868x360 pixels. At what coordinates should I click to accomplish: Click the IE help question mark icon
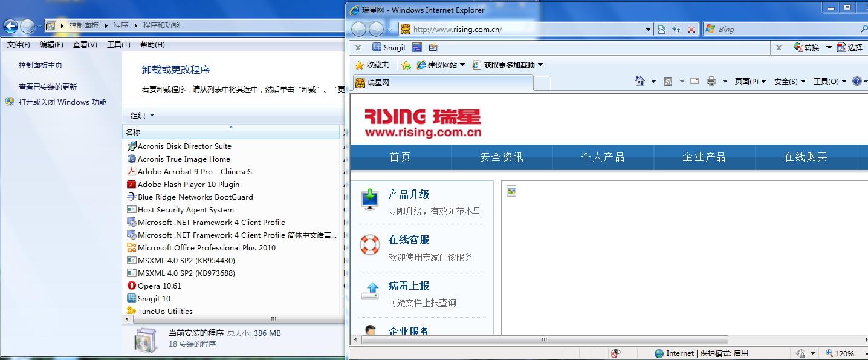click(x=857, y=81)
